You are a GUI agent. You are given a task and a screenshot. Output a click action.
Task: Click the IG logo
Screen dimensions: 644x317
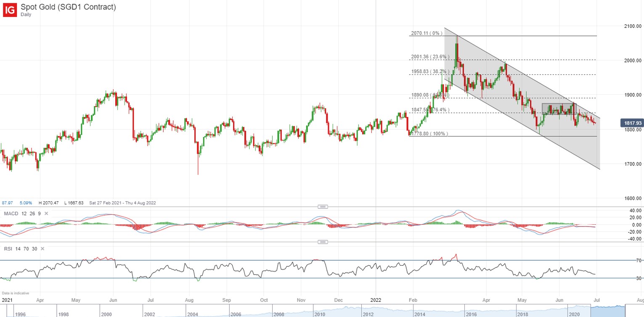(10, 10)
